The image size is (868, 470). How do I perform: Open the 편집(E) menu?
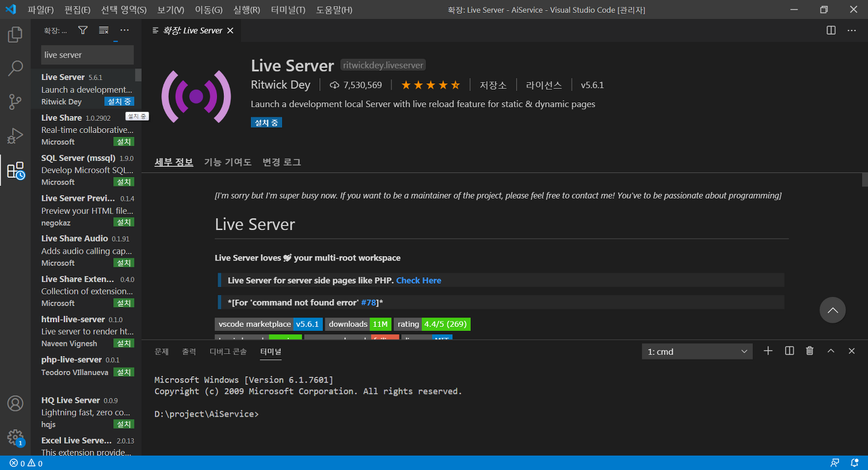click(77, 9)
